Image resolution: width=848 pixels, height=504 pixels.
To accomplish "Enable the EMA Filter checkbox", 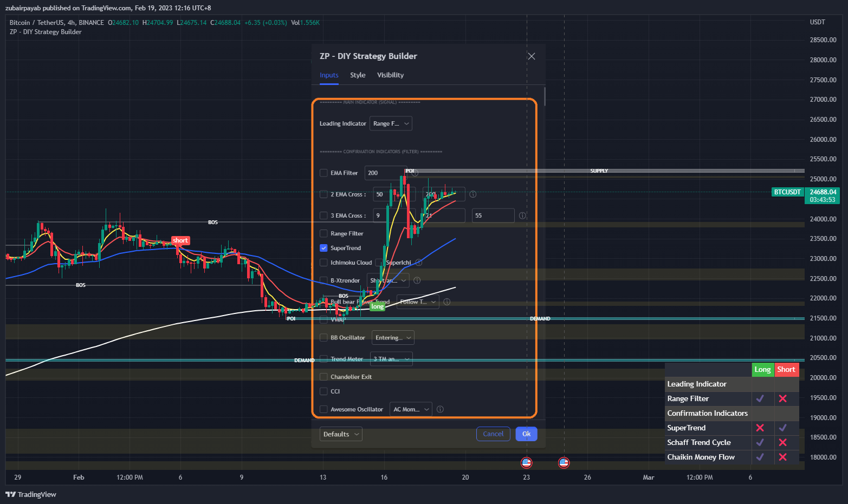I will (x=323, y=173).
